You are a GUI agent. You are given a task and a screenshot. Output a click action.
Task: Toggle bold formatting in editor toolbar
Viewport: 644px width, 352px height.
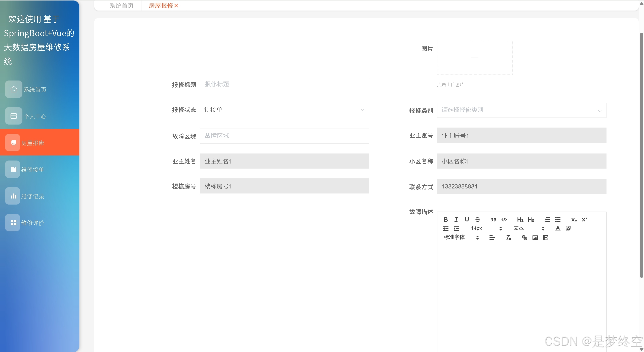click(445, 219)
